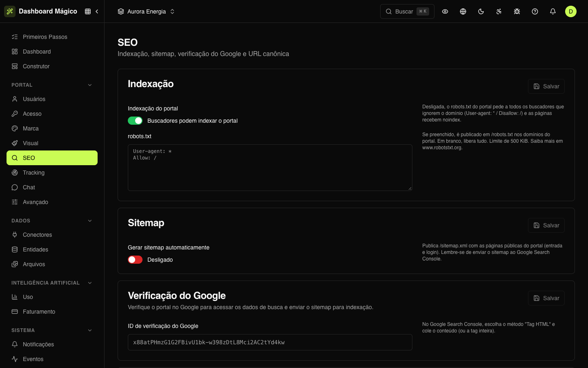Image resolution: width=588 pixels, height=368 pixels.
Task: Open the Avançado menu item
Action: coord(52,202)
